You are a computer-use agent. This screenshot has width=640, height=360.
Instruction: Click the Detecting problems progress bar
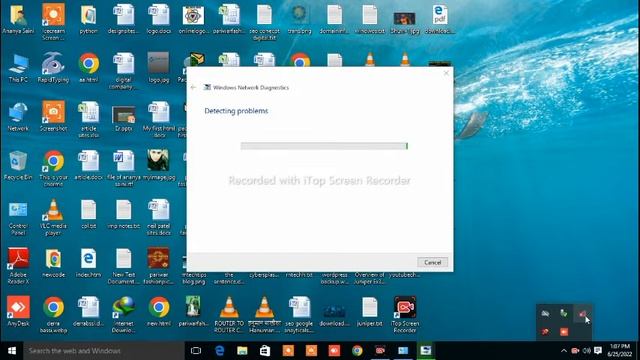[x=324, y=146]
